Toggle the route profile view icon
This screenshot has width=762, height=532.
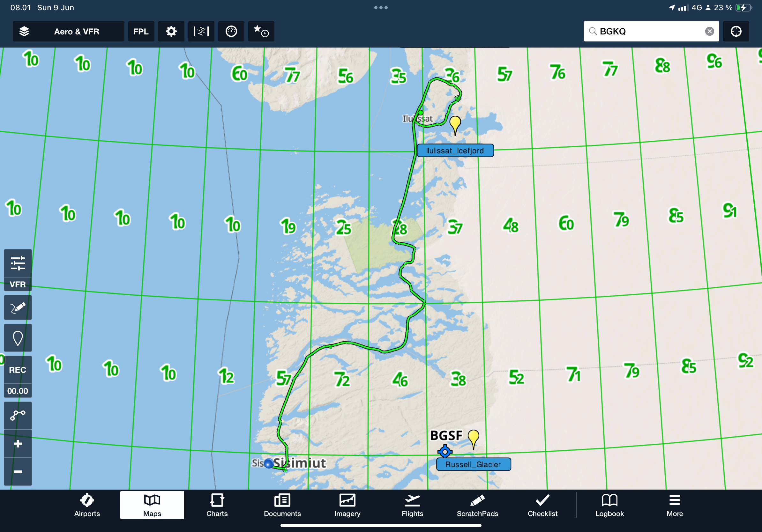click(201, 32)
